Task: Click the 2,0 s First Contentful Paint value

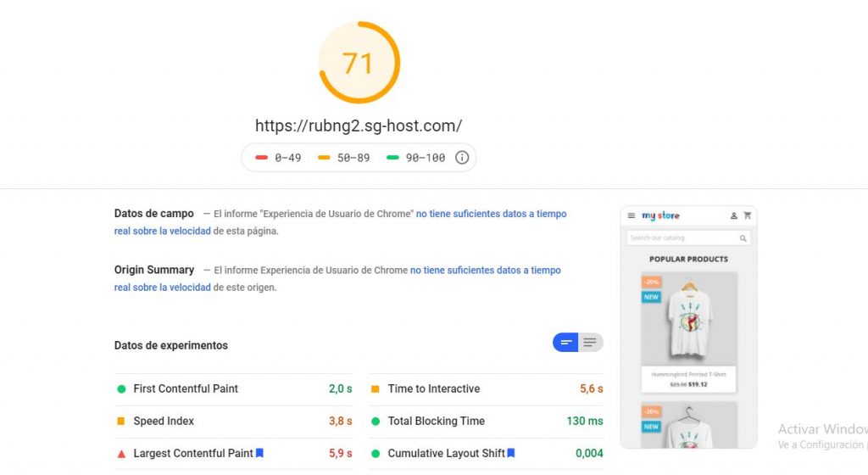Action: 340,388
